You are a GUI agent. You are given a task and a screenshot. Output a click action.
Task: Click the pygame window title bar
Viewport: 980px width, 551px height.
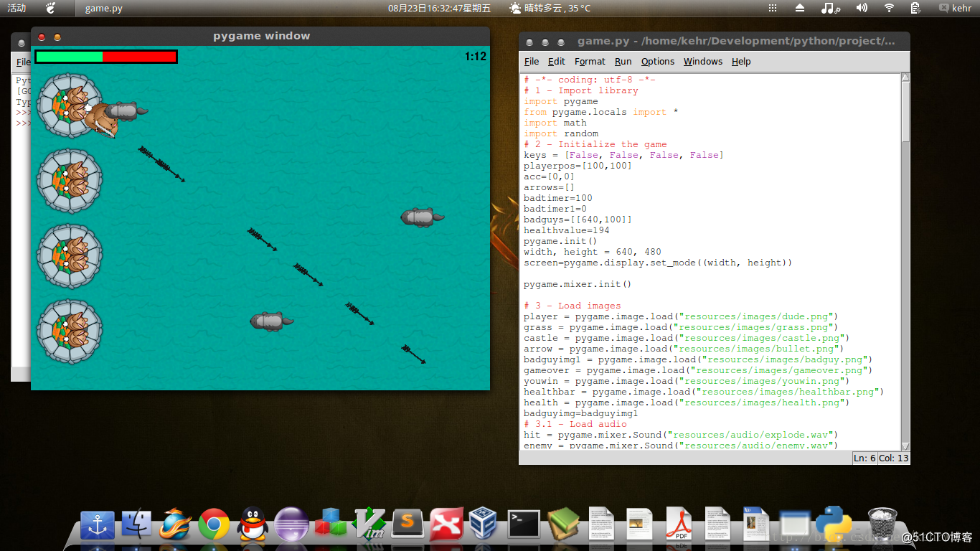pos(261,36)
